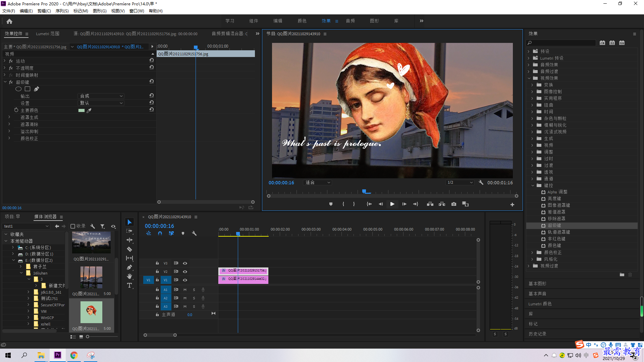Mute audio track A1
The width and height of the screenshot is (644, 362).
(185, 290)
